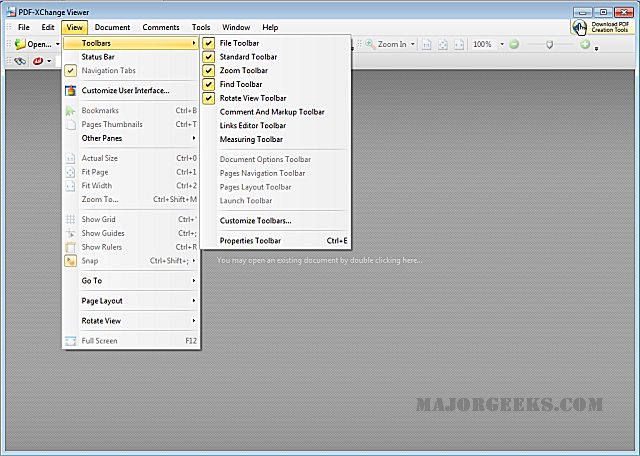This screenshot has width=640, height=456.
Task: Click the Fit Page toolbar icon
Action: [x=443, y=44]
